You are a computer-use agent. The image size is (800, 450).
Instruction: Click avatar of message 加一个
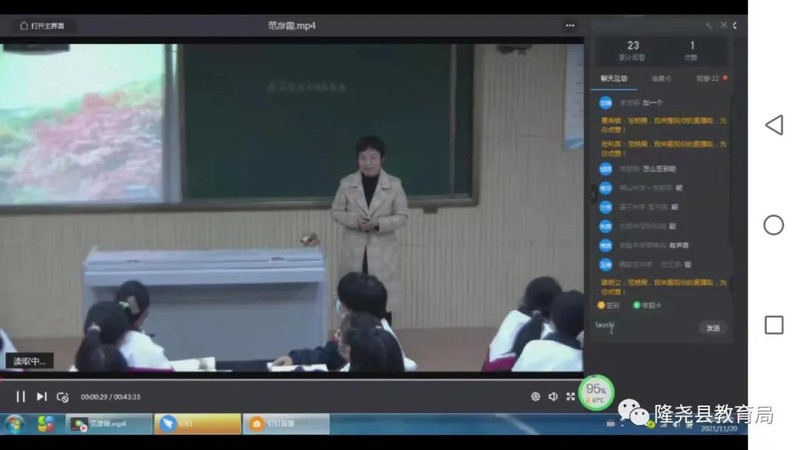[606, 103]
